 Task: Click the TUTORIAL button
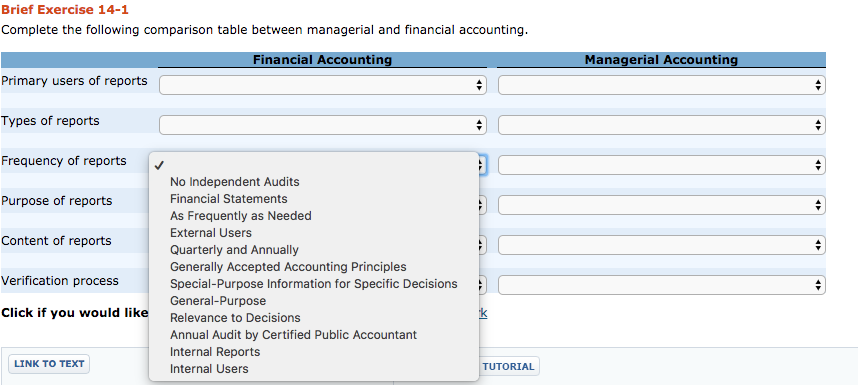508,366
